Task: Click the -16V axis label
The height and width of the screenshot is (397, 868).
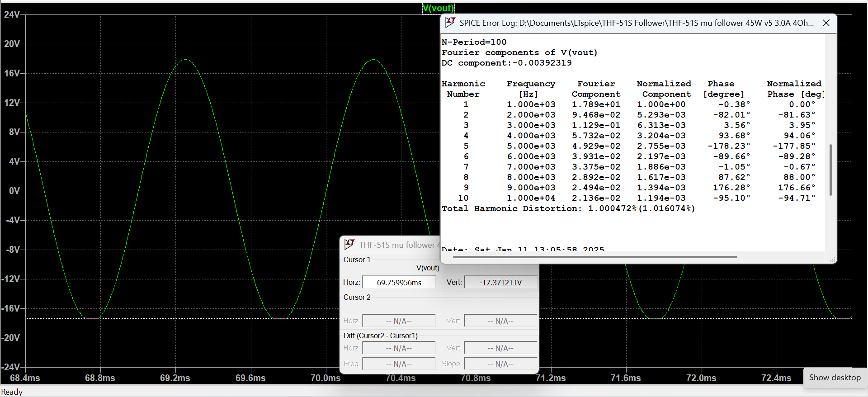Action: tap(11, 308)
